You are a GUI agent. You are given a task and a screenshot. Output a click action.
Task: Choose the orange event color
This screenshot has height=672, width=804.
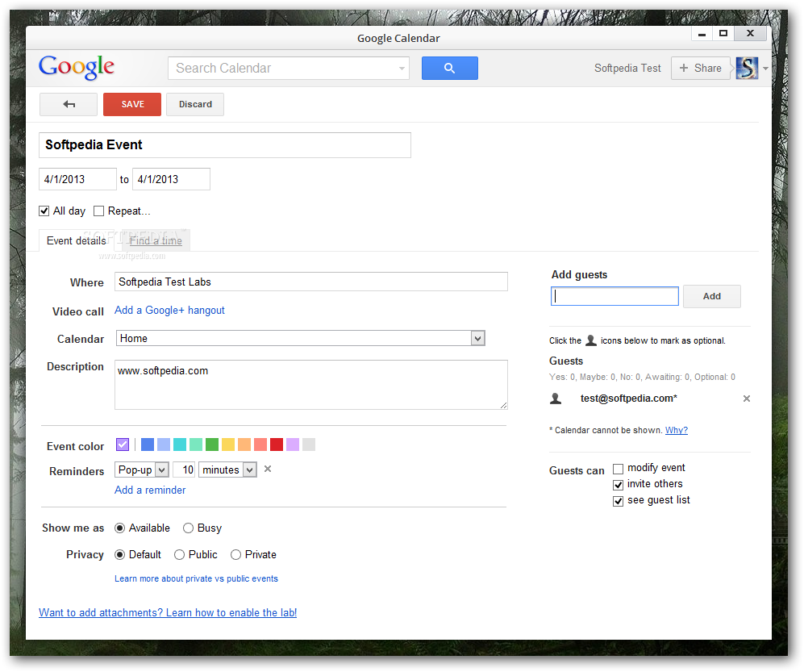(x=244, y=445)
